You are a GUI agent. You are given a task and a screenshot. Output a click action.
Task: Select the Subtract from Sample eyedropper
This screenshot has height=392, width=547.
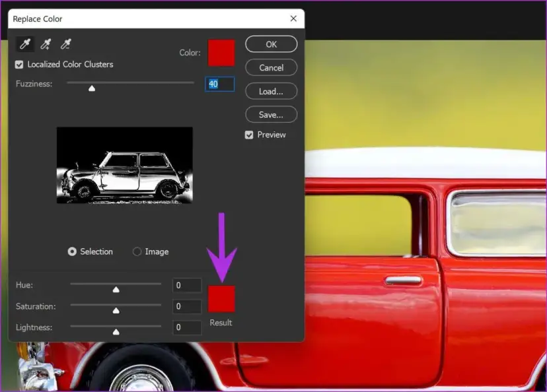click(x=65, y=44)
